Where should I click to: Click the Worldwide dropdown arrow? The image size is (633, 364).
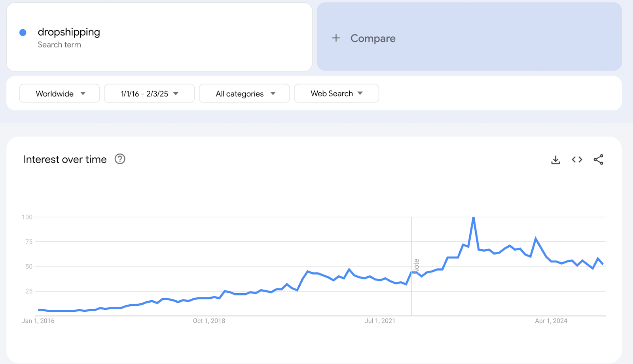pyautogui.click(x=83, y=93)
